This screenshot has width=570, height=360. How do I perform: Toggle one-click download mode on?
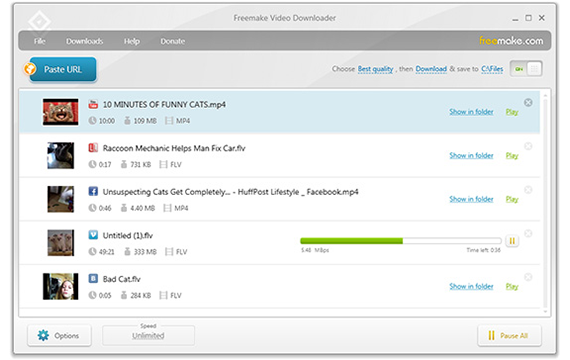click(x=519, y=69)
